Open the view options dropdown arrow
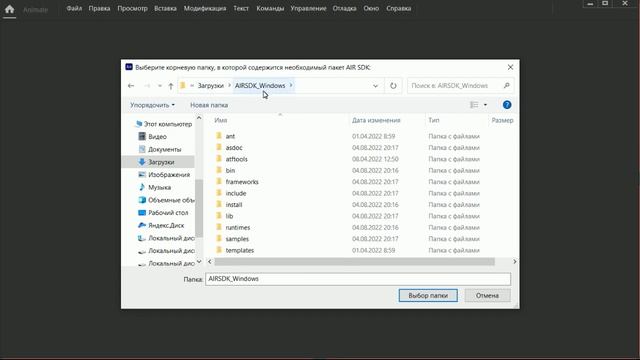640x360 pixels. (x=485, y=105)
